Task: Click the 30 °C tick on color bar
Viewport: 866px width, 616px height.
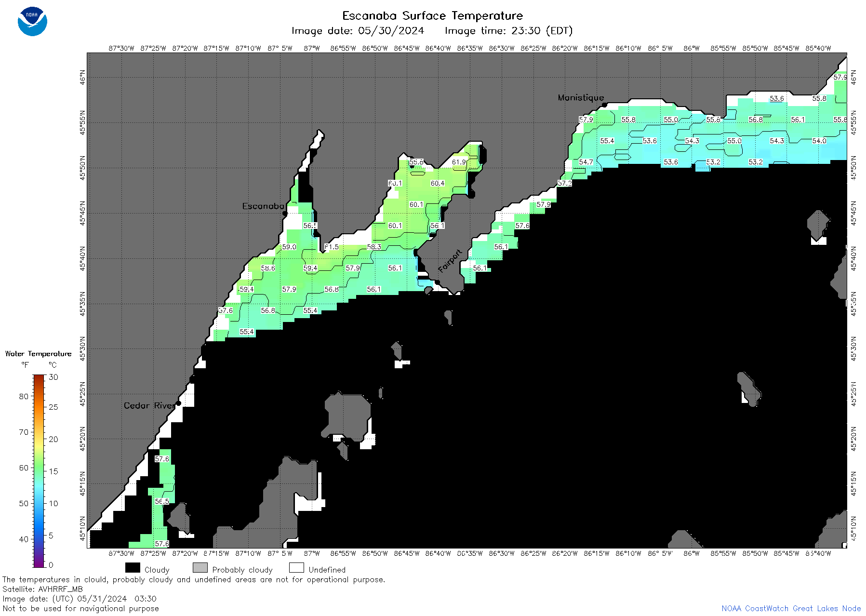Action: pos(53,377)
